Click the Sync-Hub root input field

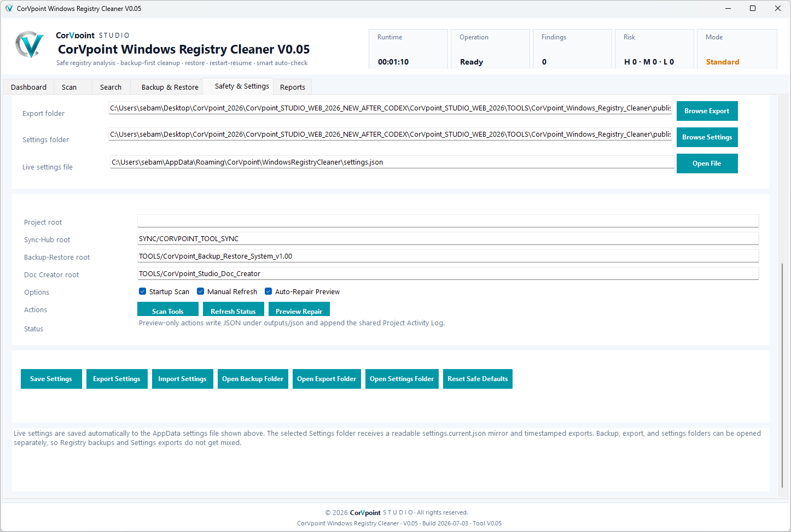448,238
